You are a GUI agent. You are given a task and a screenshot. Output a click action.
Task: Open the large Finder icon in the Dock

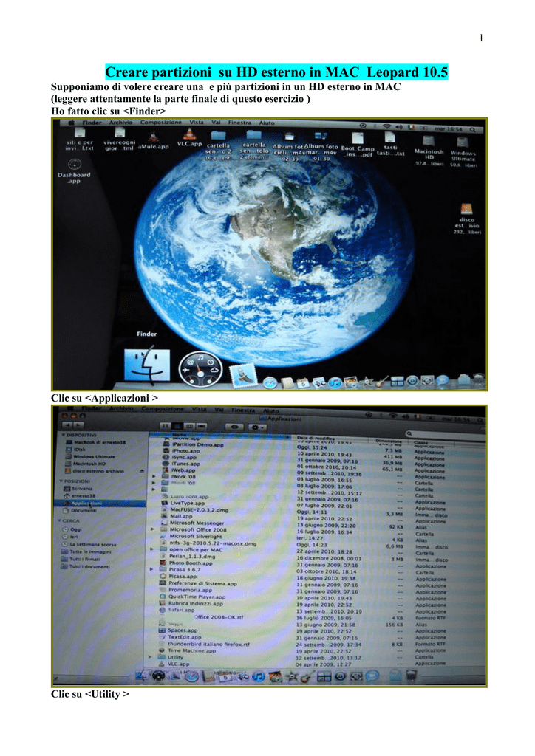[147, 365]
